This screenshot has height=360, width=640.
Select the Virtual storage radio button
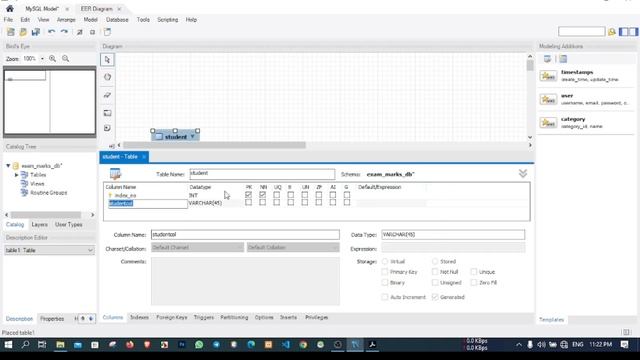coord(385,261)
